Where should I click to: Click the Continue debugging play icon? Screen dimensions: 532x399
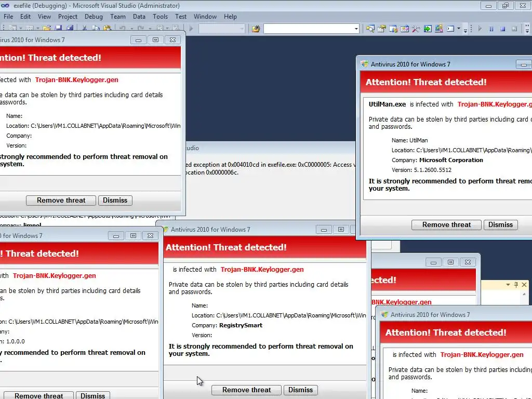pos(480,29)
